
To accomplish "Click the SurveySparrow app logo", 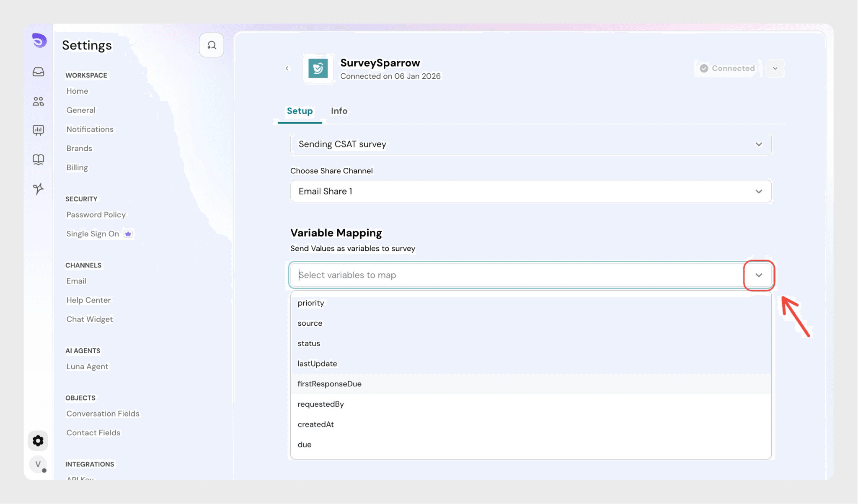I will (x=318, y=68).
